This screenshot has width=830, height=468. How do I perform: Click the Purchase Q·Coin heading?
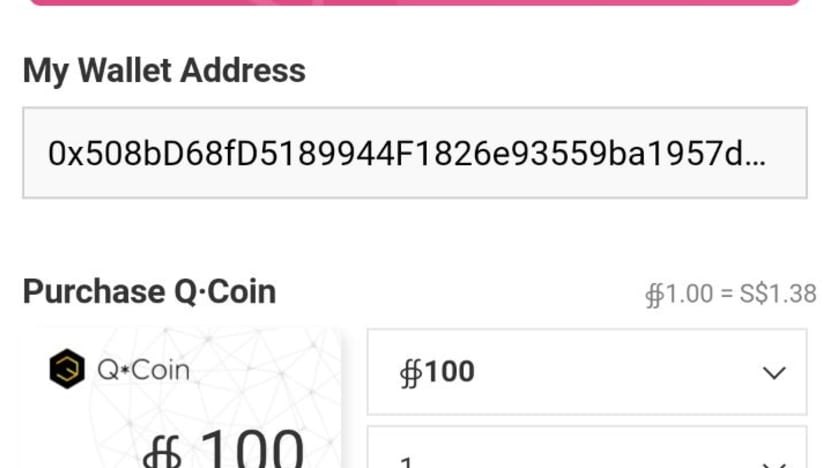coord(149,291)
